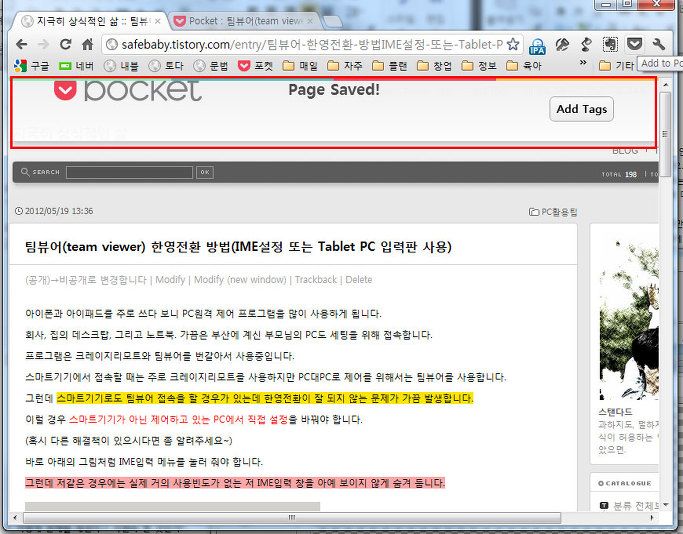
Task: Click the post title 팀뷰어(team viewer) 한영전환 방법
Action: (238, 247)
